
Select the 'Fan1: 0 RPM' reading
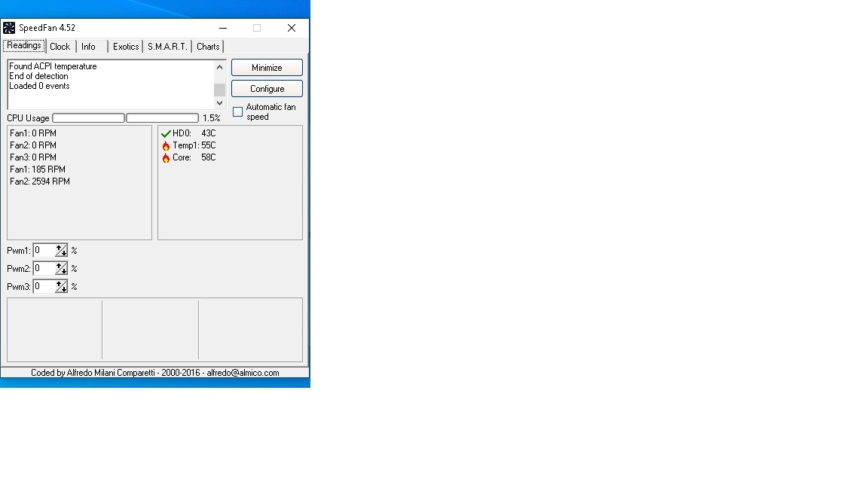click(x=33, y=133)
